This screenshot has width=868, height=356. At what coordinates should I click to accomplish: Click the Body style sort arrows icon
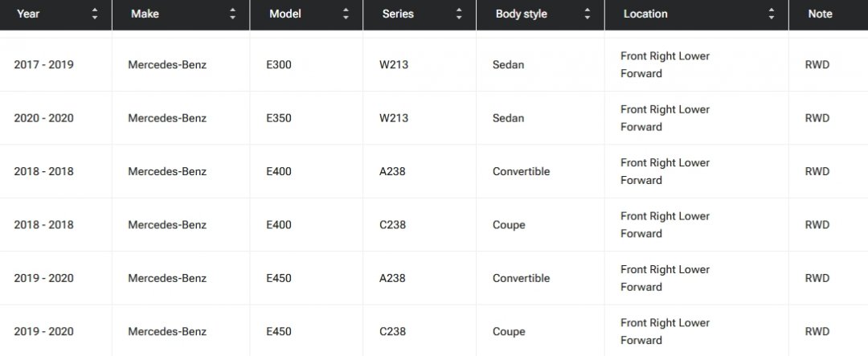pyautogui.click(x=588, y=14)
